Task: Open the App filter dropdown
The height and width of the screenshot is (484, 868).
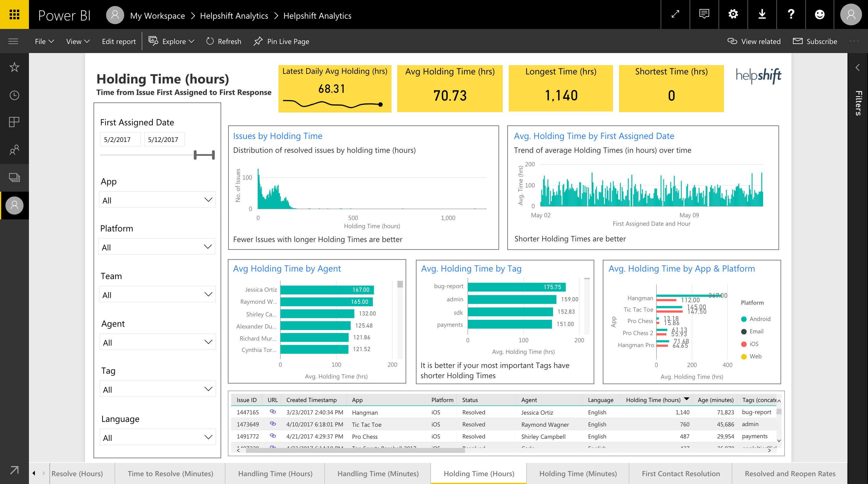Action: point(157,200)
